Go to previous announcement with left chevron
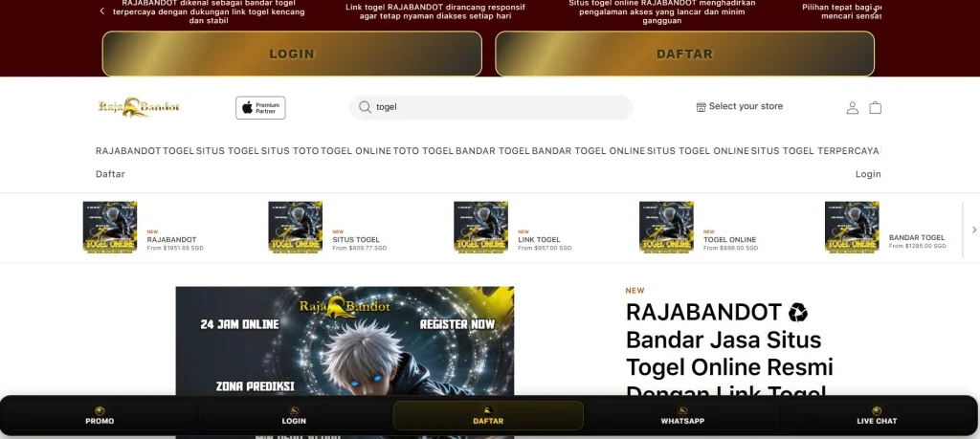 click(102, 11)
